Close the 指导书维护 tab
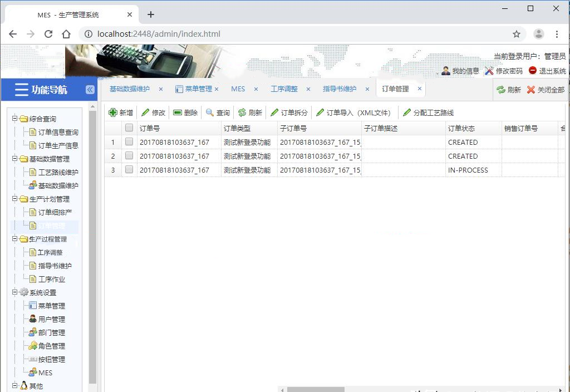 pyautogui.click(x=367, y=89)
